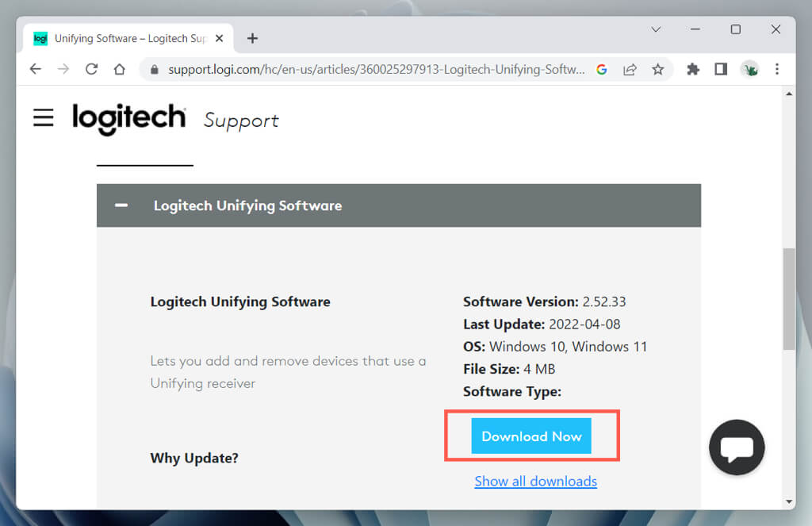Open the tab search dropdown chevron
The height and width of the screenshot is (526, 812).
(656, 29)
